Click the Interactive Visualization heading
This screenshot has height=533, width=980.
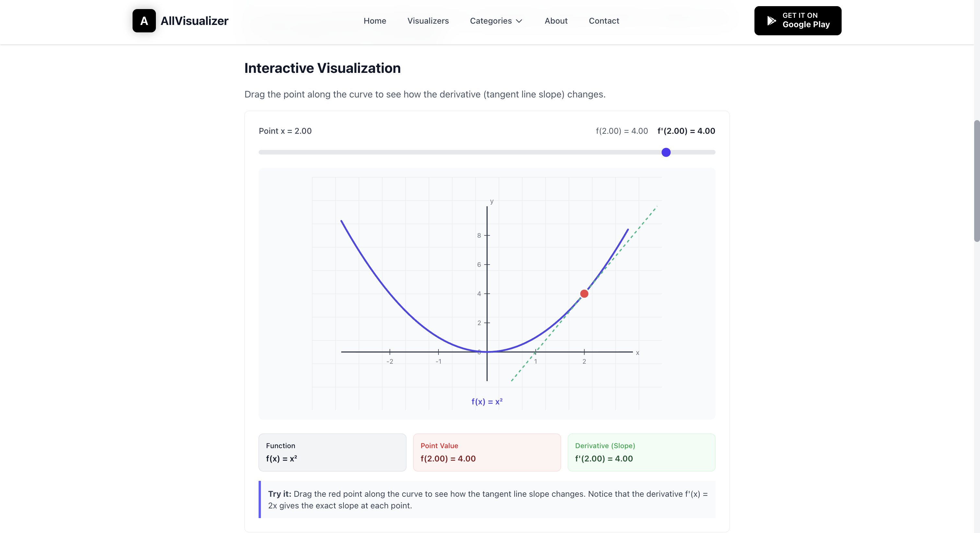click(x=322, y=68)
